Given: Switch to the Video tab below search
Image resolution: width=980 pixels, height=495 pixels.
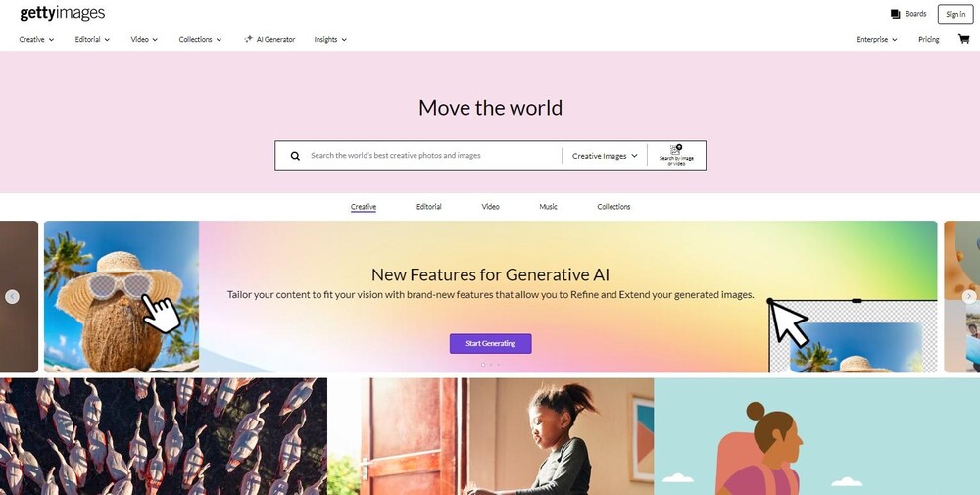Looking at the screenshot, I should 491,206.
